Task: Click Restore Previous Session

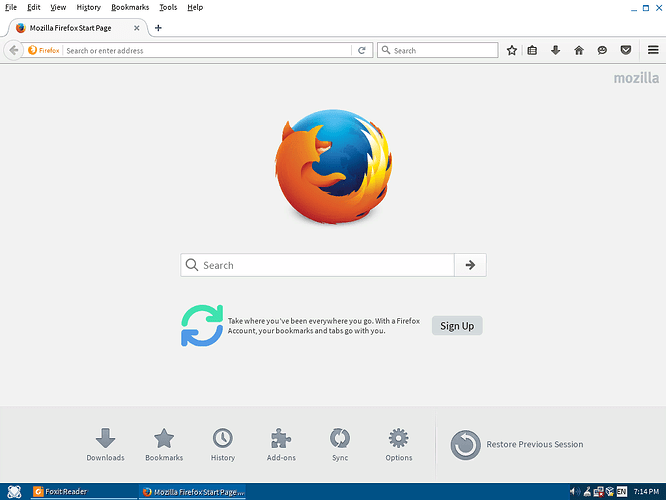Action: pos(516,445)
